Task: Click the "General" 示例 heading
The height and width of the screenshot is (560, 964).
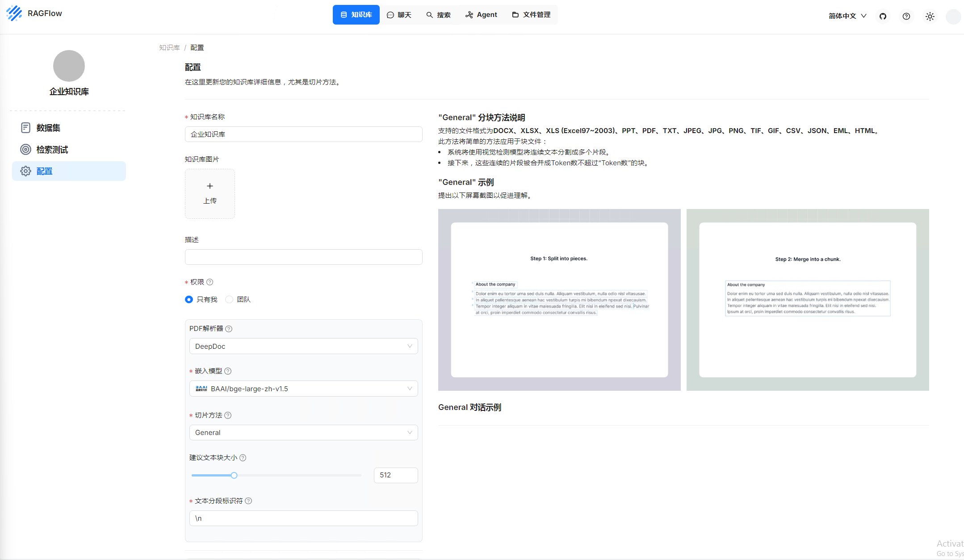Action: coord(466,182)
